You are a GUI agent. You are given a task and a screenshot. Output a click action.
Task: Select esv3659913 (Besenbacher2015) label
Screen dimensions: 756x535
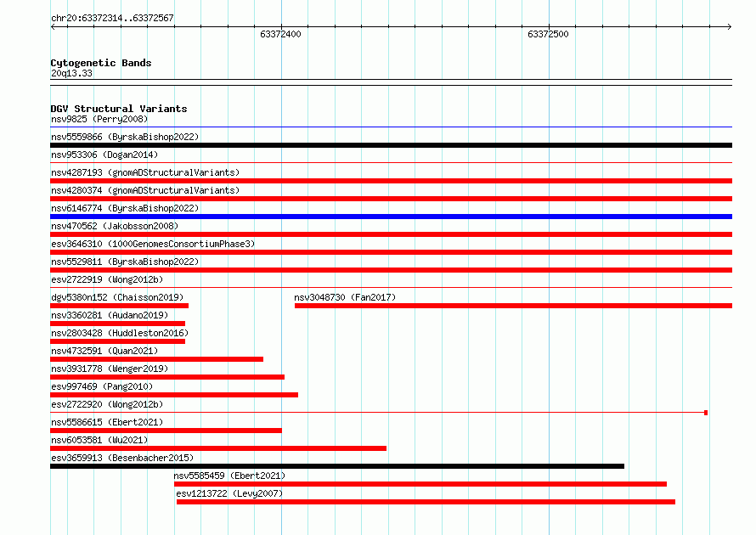click(x=122, y=458)
